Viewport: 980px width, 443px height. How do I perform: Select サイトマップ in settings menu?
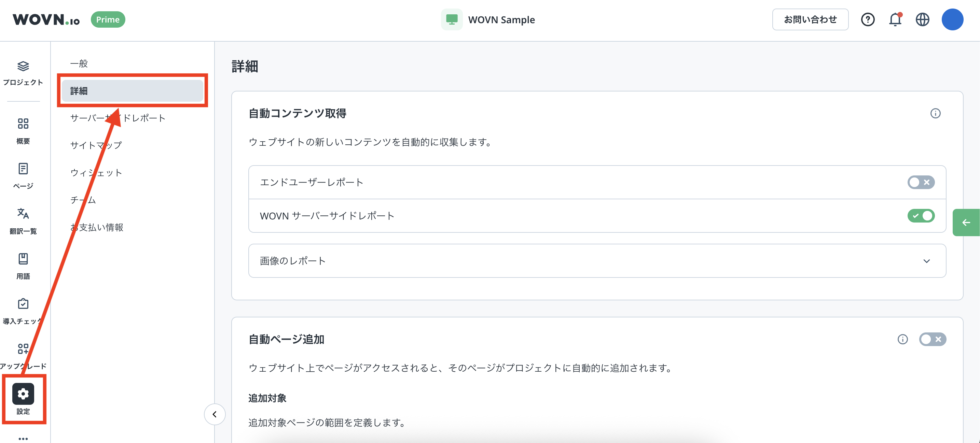[x=96, y=145]
